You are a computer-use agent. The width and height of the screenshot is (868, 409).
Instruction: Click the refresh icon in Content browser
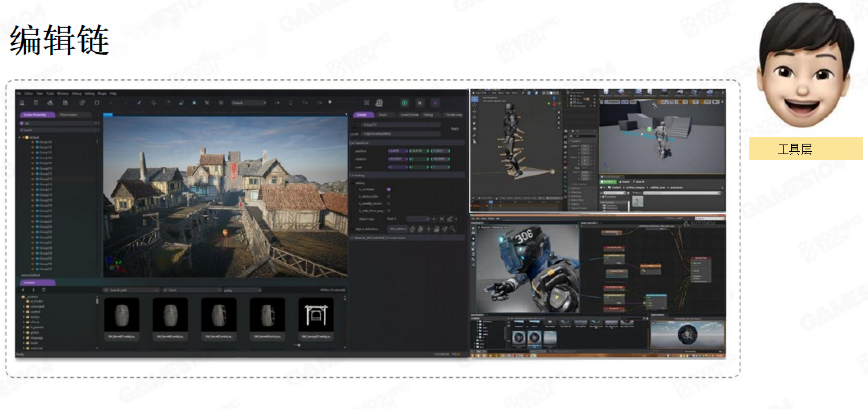coord(43,290)
